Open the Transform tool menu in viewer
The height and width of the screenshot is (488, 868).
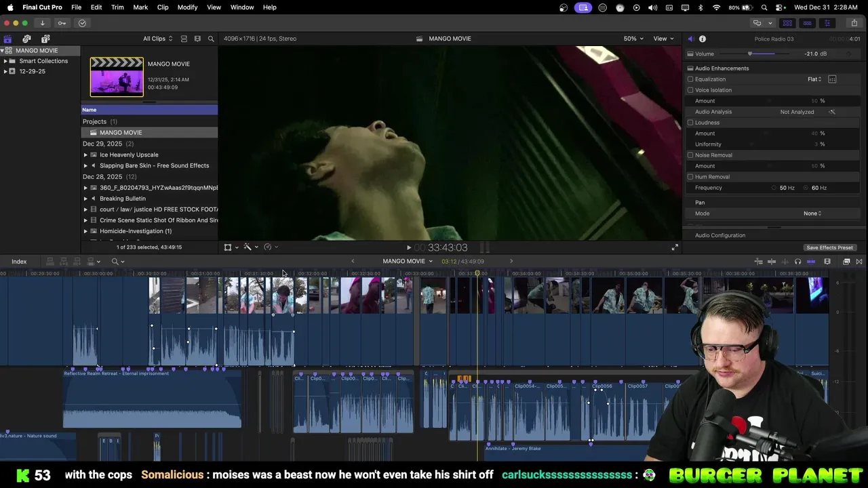[x=231, y=247]
